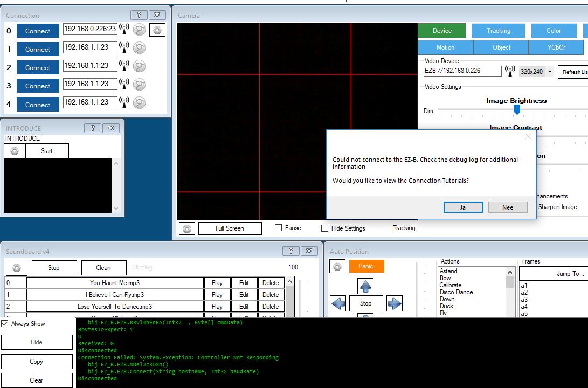This screenshot has width=588, height=388.
Task: Switch to the Tracking tab
Action: (499, 31)
